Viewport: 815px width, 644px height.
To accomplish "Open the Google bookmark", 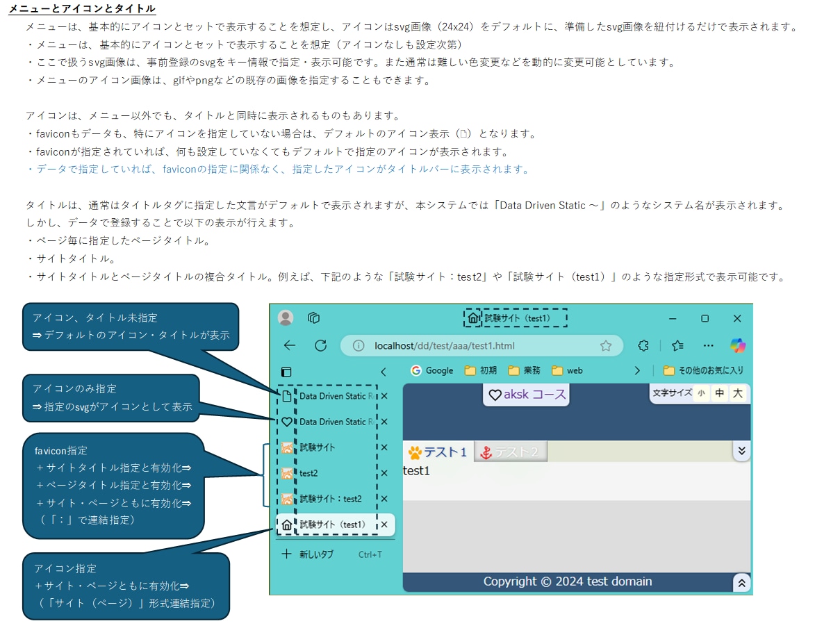I will tap(432, 370).
